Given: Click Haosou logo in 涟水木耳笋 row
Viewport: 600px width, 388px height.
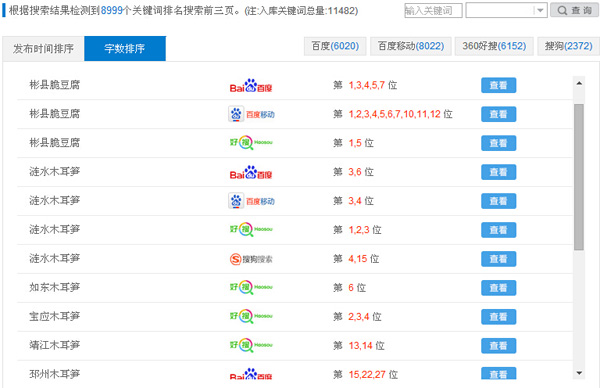Looking at the screenshot, I should (251, 230).
